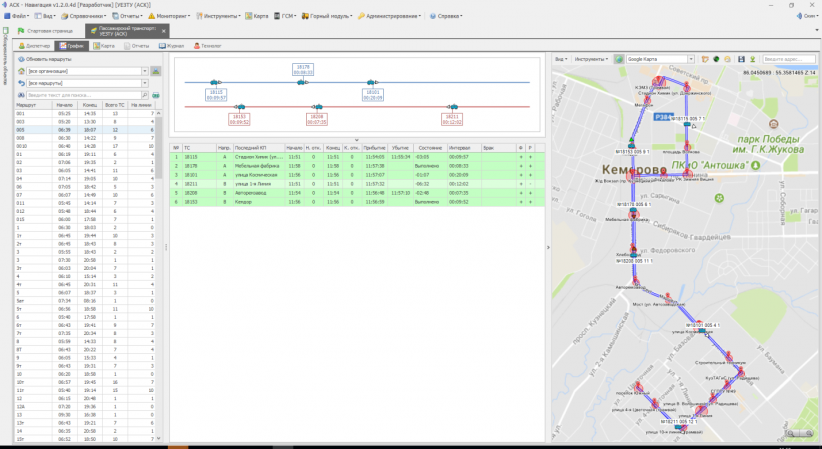Open the tab list arrow at far right
Image resolution: width=822 pixels, height=449 pixels.
click(817, 30)
